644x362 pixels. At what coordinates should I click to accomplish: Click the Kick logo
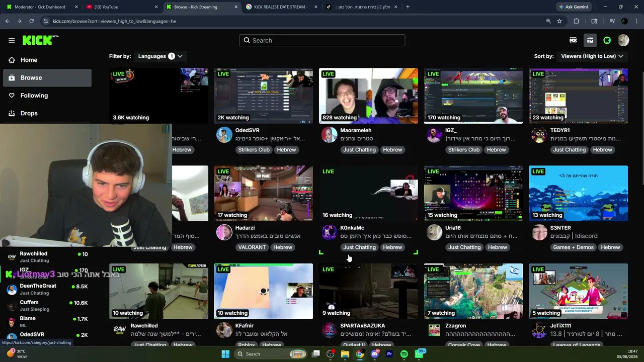40,40
